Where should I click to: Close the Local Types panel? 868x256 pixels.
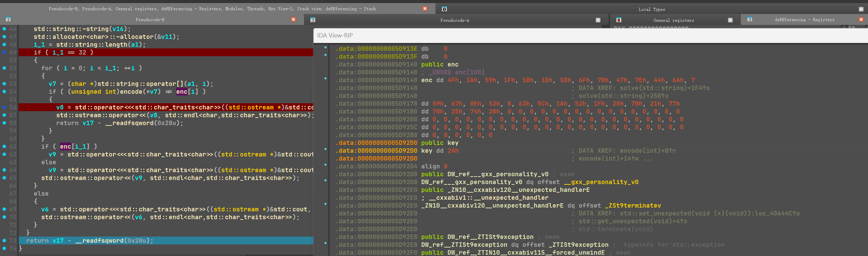(861, 9)
